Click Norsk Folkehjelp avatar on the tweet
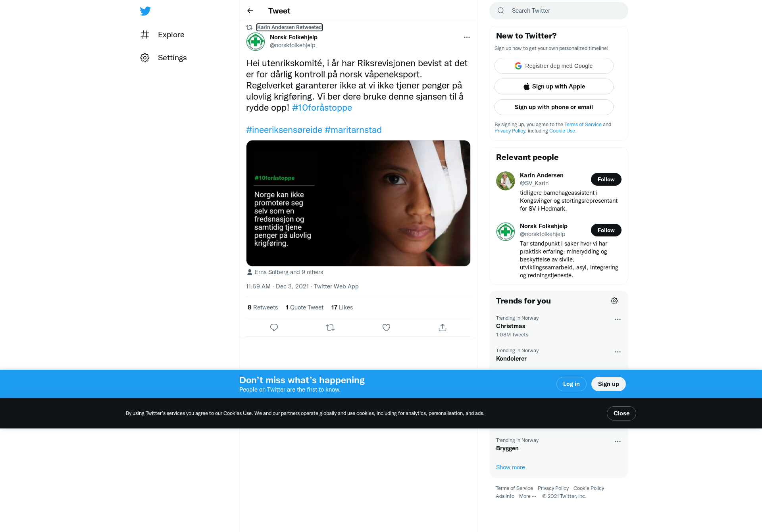Screen dimensions: 762x532 coord(256,41)
